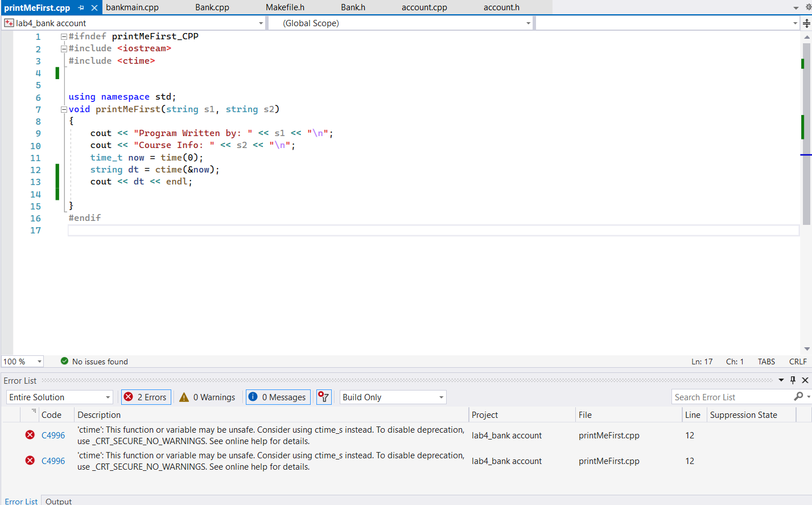Click the editor vertical scrollbar thumb
Image resolution: width=812 pixels, height=505 pixels.
coord(806,134)
